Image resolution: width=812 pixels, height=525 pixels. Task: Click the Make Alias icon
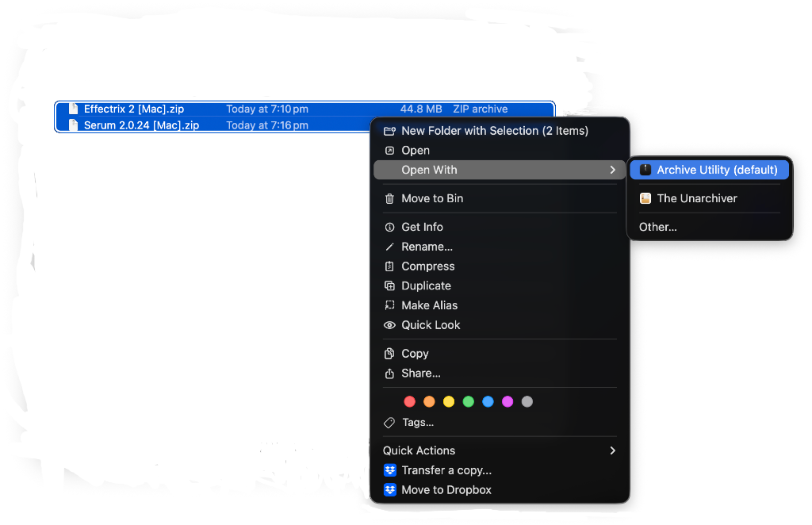389,305
